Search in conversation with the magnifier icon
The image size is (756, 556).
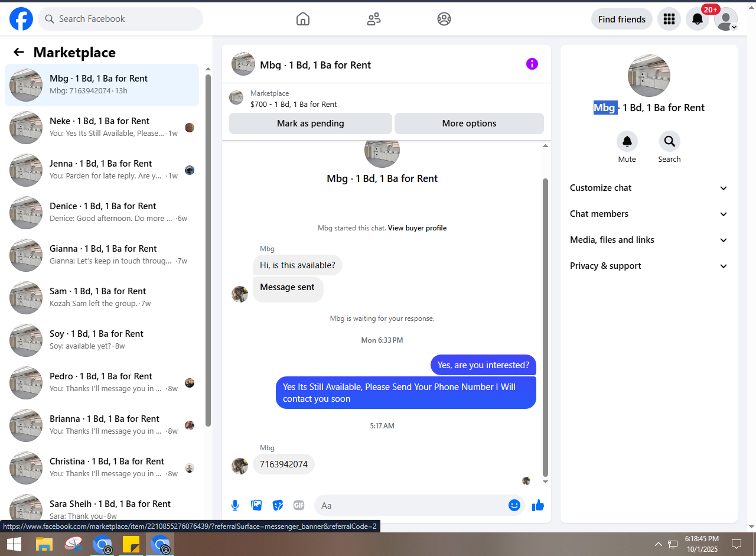pos(670,142)
